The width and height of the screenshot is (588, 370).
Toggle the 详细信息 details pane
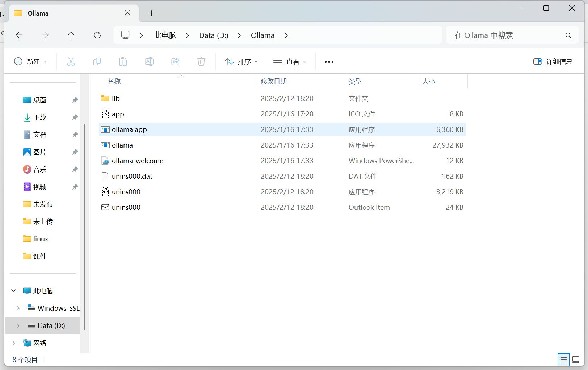tap(553, 61)
